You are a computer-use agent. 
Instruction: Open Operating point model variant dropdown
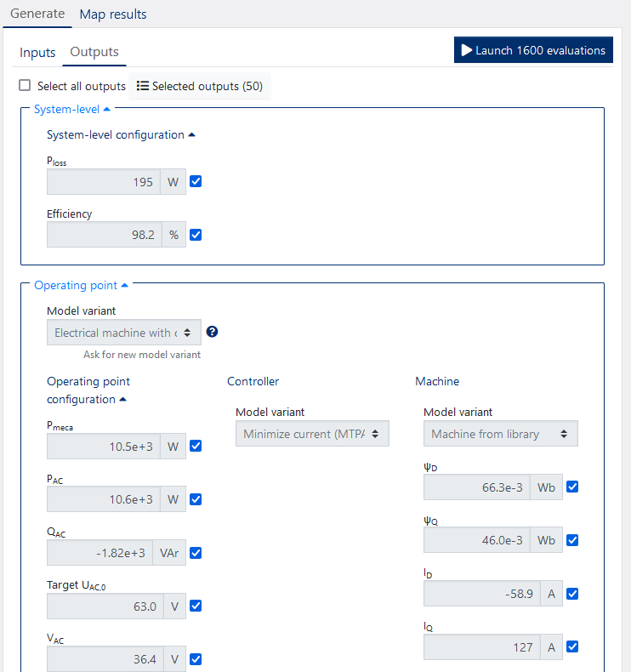(124, 333)
